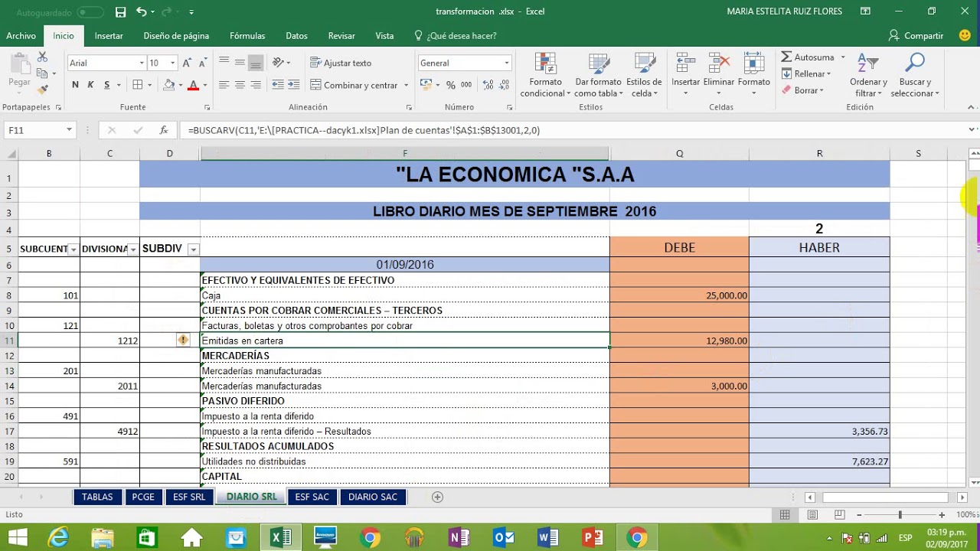Viewport: 980px width, 551px height.
Task: Click the Undo arrow icon
Action: coord(142,11)
